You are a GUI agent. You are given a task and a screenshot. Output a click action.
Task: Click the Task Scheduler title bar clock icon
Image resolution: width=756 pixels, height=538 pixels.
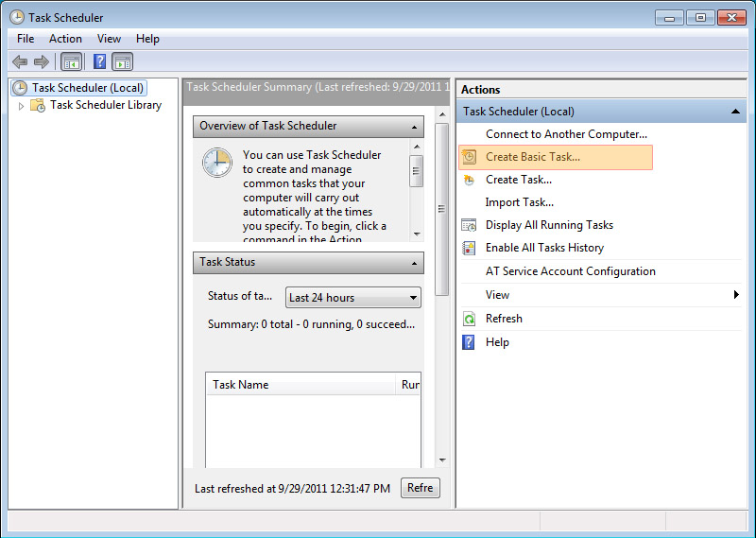click(17, 17)
